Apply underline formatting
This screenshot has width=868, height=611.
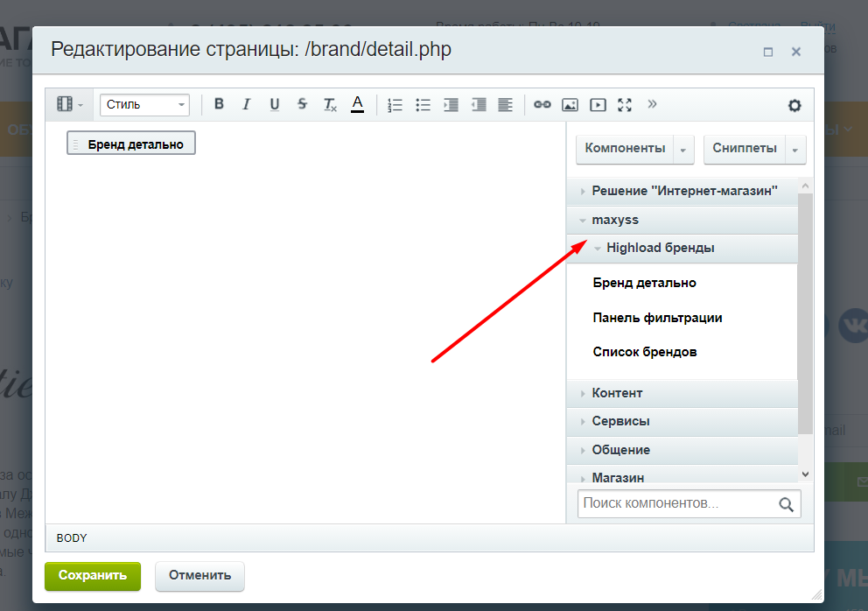274,104
